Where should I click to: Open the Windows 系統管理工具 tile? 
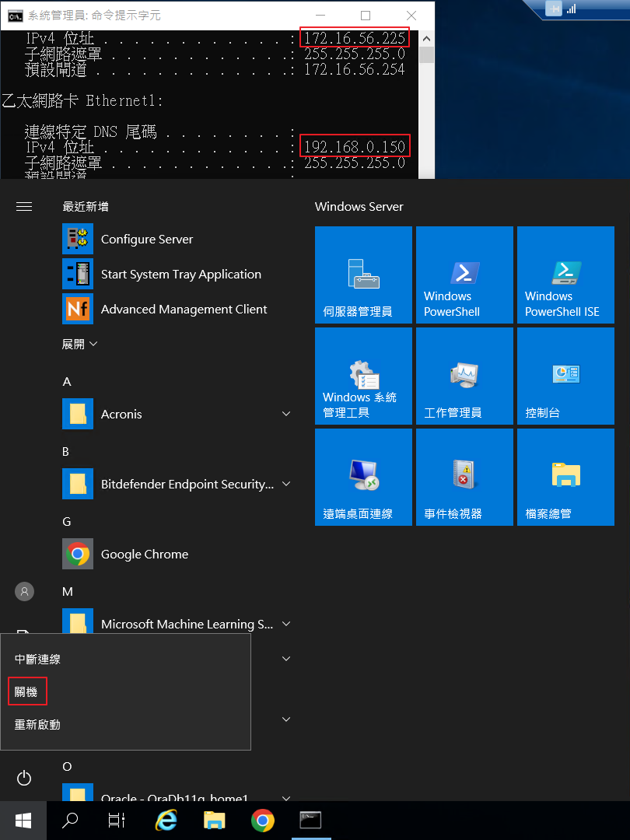363,376
